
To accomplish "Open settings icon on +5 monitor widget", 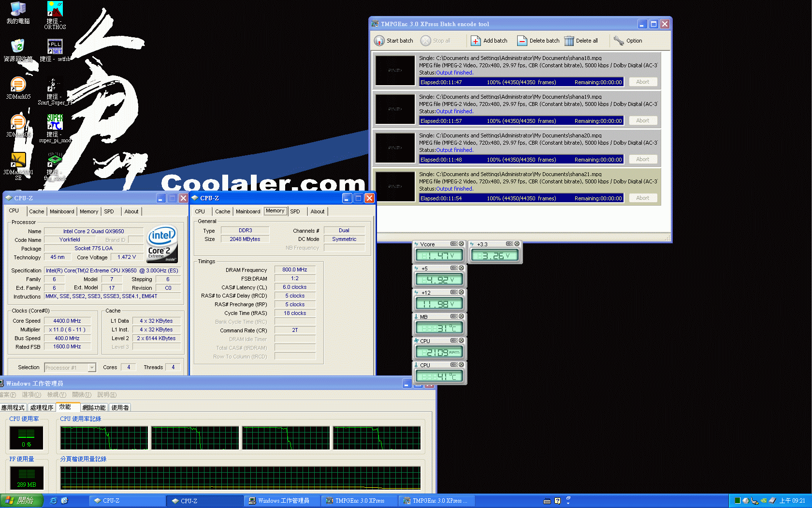I will click(454, 268).
